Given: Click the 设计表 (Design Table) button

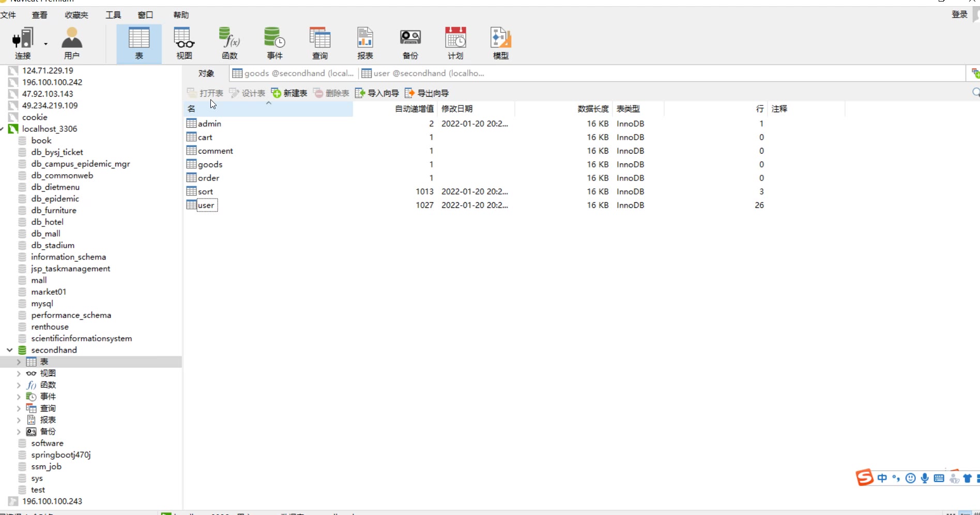Looking at the screenshot, I should (x=247, y=93).
